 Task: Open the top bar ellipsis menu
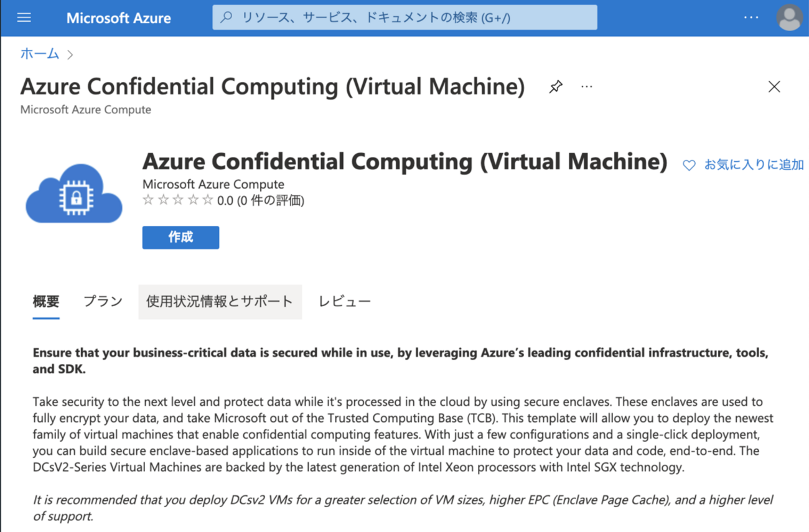751,17
